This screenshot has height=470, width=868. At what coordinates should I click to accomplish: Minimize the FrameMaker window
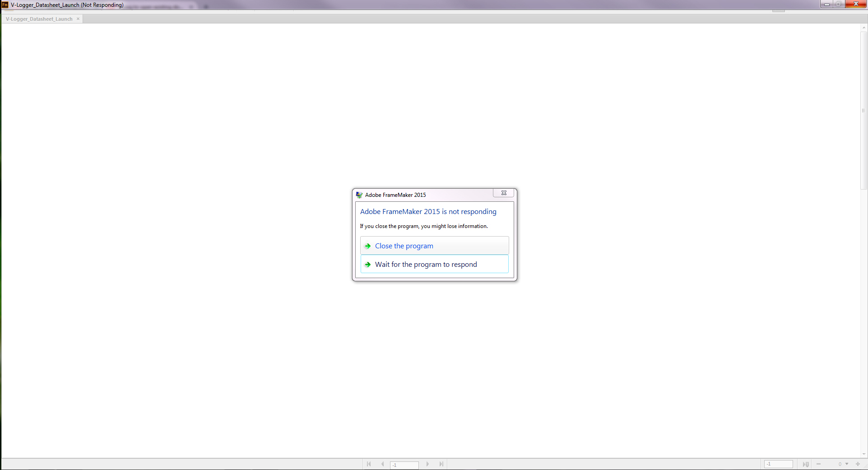pos(826,4)
